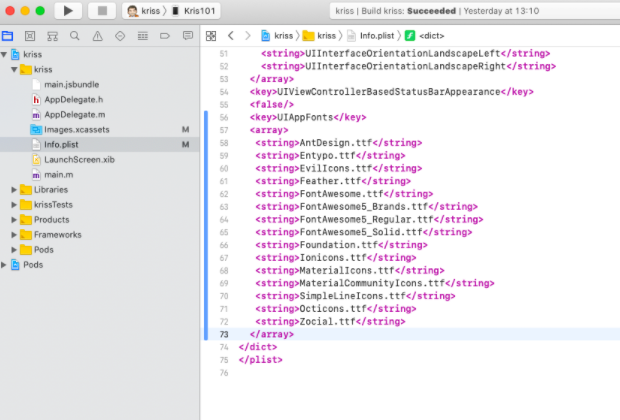Select the Libraries folder row

[100, 189]
